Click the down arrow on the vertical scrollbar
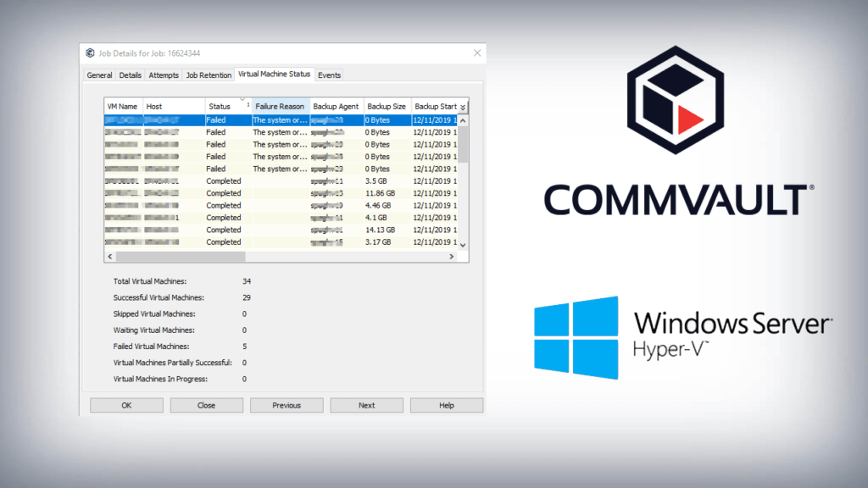 click(463, 245)
